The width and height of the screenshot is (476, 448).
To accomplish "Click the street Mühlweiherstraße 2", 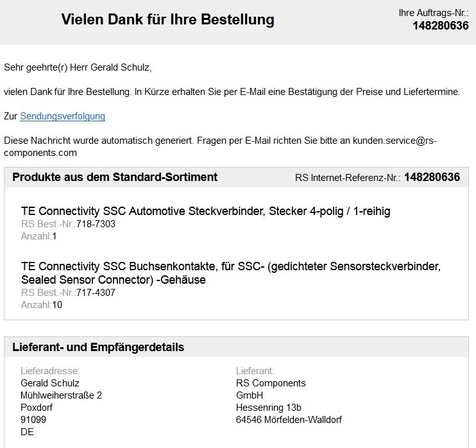I will [62, 395].
